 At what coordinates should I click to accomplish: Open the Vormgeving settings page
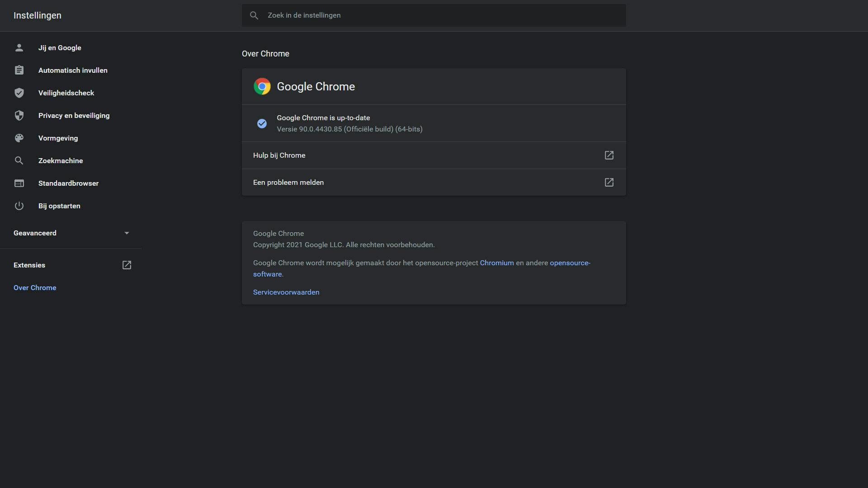[58, 138]
